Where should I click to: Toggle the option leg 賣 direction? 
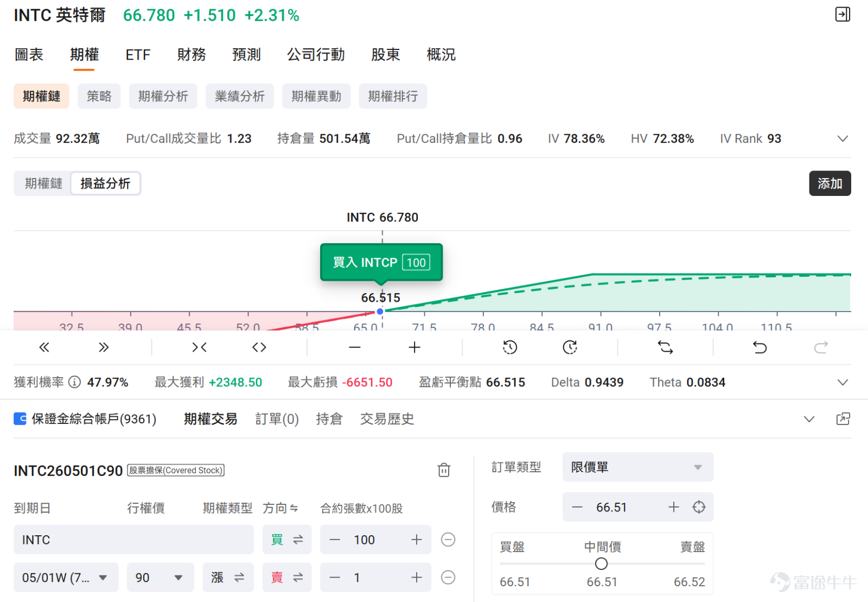pos(287,578)
